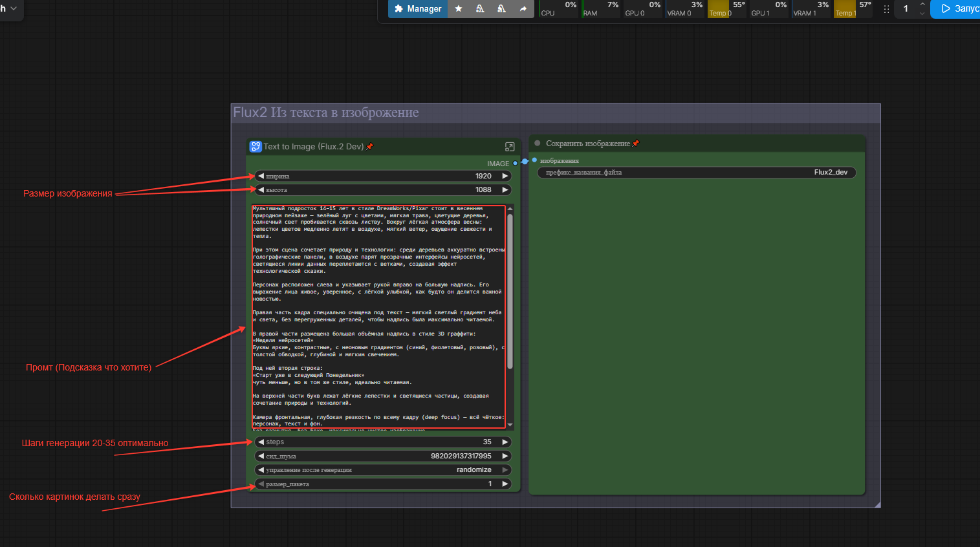The image size is (980, 547).
Task: Click the drag handle dots near queue count
Action: (886, 9)
